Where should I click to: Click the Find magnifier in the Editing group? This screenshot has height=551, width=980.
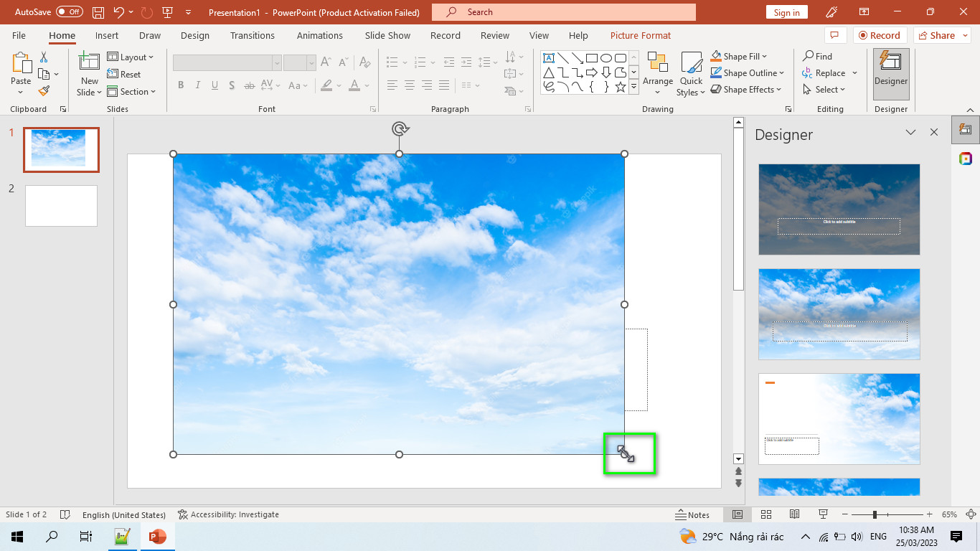(x=818, y=57)
